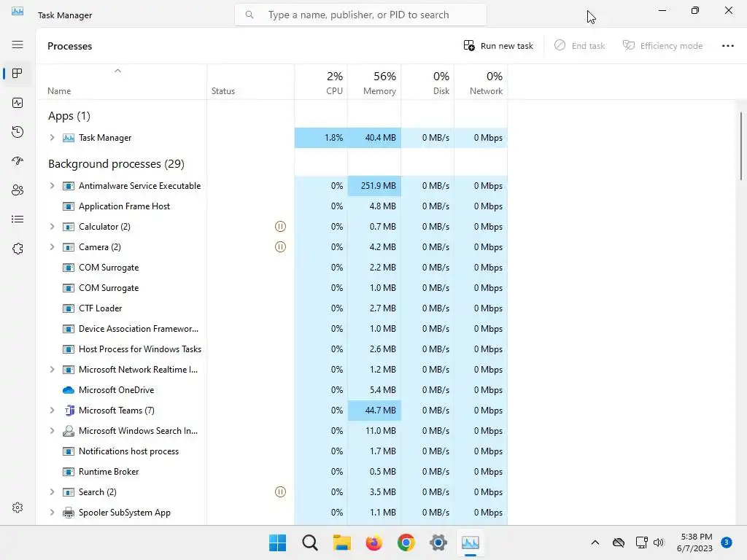
Task: Open the notification badge showing 3
Action: tap(726, 542)
